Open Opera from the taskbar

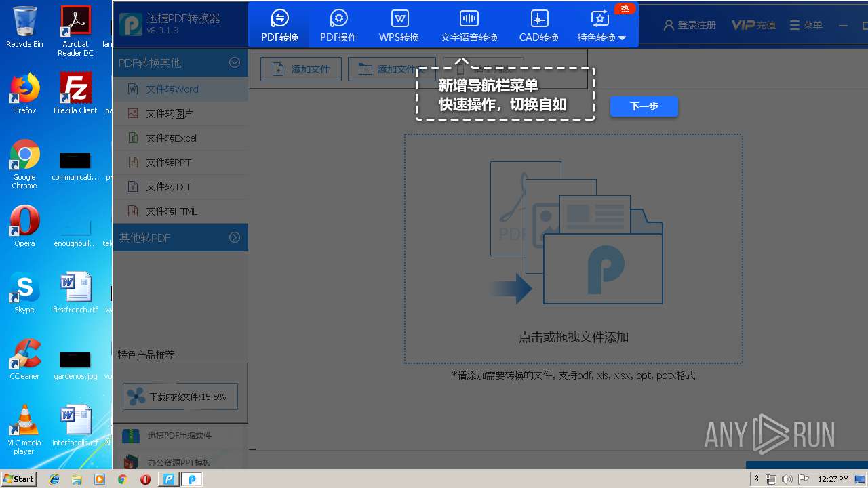[145, 479]
